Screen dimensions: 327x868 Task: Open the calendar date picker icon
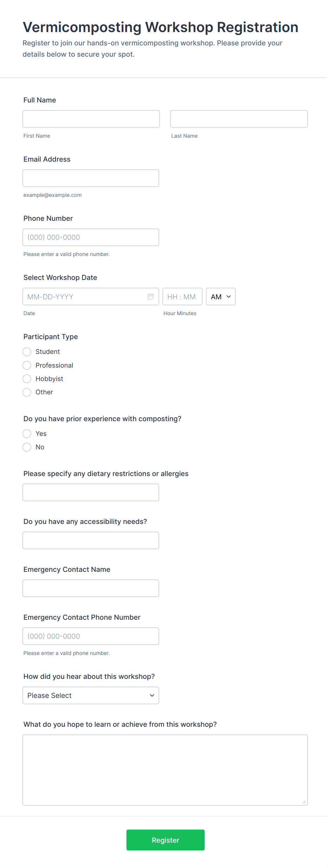coord(151,296)
